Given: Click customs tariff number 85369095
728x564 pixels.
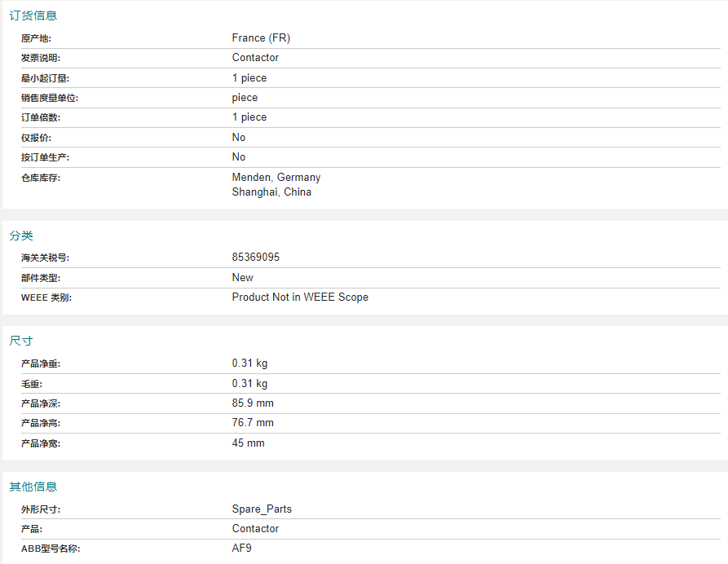Looking at the screenshot, I should pos(256,258).
